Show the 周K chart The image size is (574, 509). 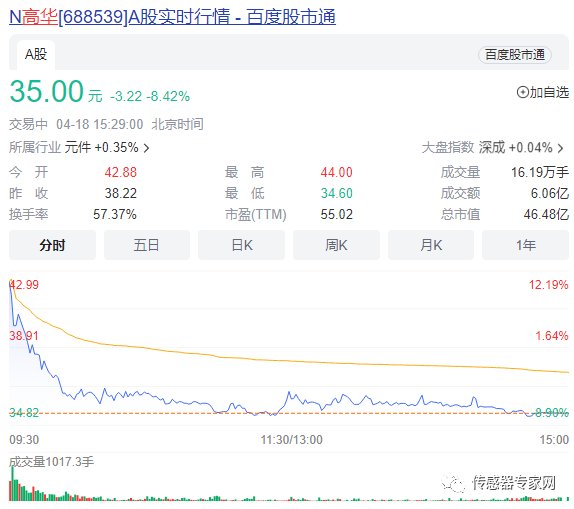[336, 245]
